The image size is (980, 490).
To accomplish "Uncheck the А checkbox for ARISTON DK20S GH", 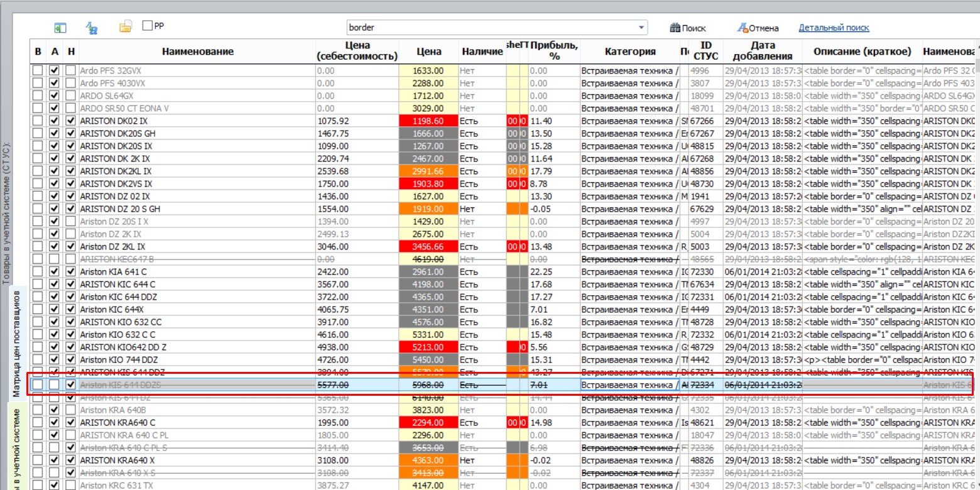I will coord(55,134).
